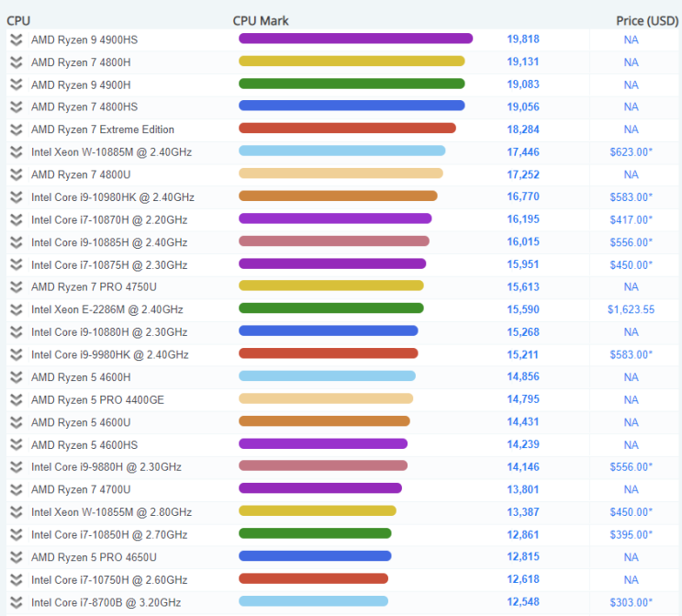
Task: Expand the Ryzen 7 4700U row chevron
Action: (17, 490)
